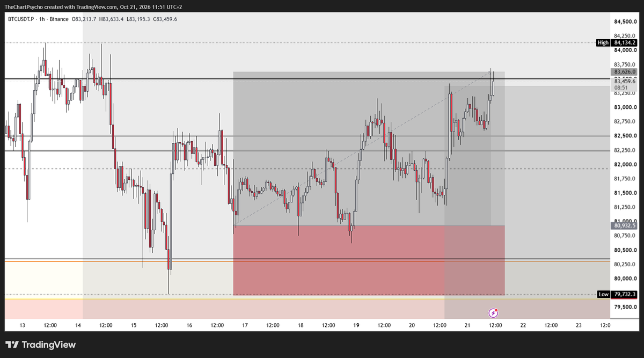Click the 08:51 candle countdown timer
Image resolution: width=644 pixels, height=358 pixels.
[x=620, y=87]
